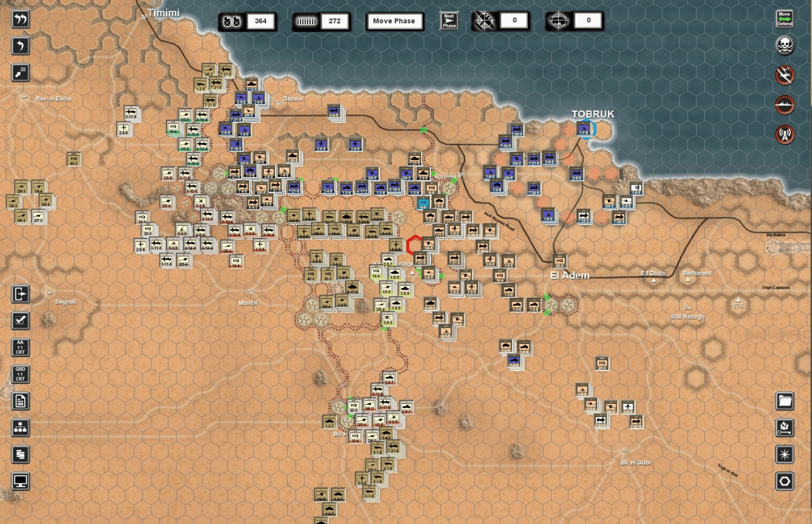This screenshot has width=812, height=524.
Task: Click the diagonal arrow with box icon
Action: pyautogui.click(x=20, y=73)
